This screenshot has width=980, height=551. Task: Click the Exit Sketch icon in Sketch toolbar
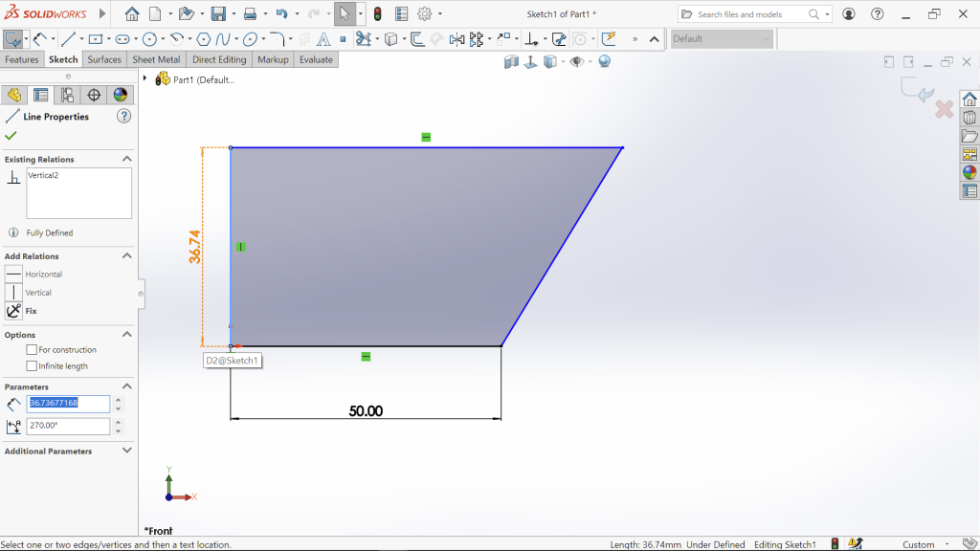click(11, 39)
